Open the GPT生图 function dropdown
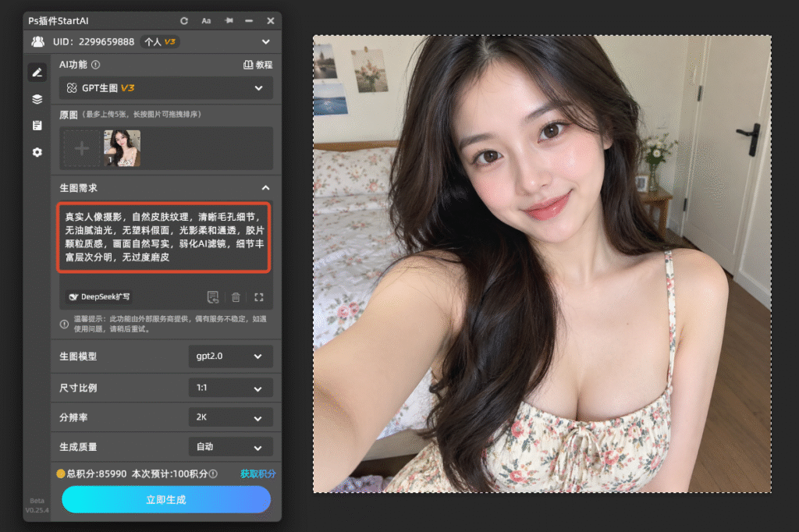 pyautogui.click(x=165, y=88)
